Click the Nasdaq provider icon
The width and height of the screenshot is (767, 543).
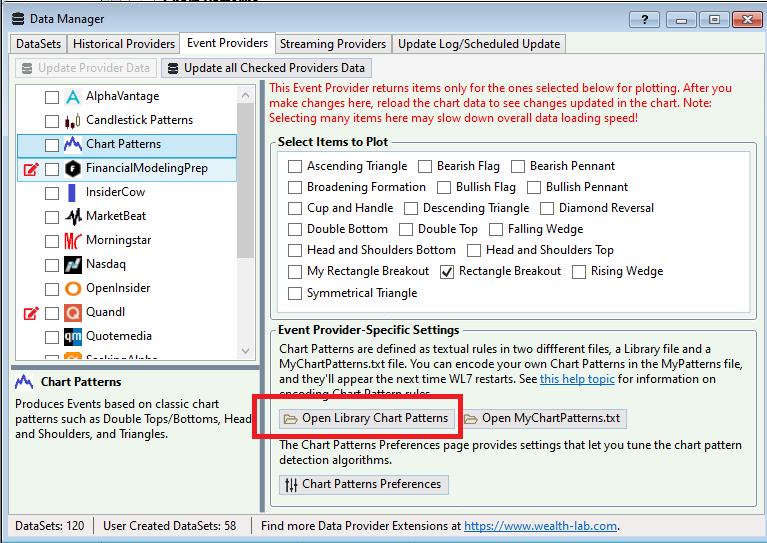[x=73, y=265]
